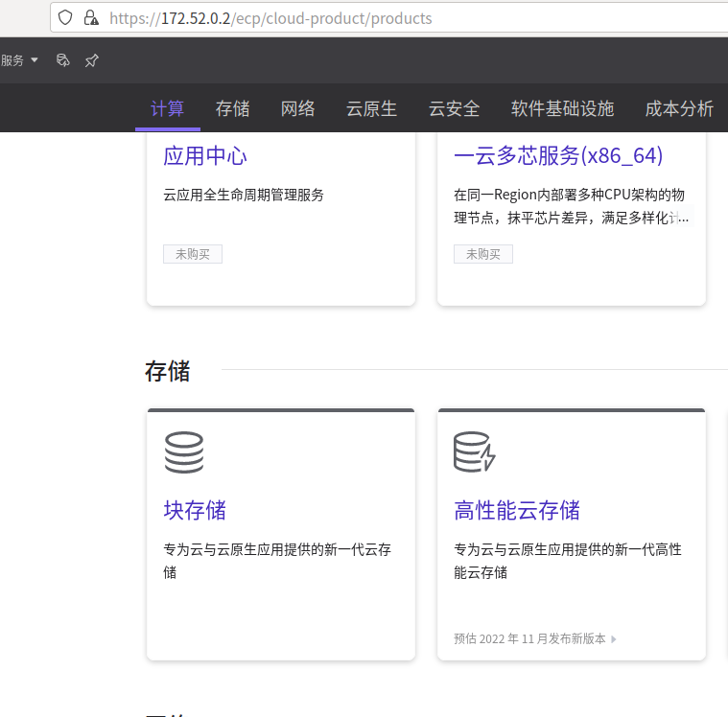Open the 软件基础设施 tab

pyautogui.click(x=562, y=108)
